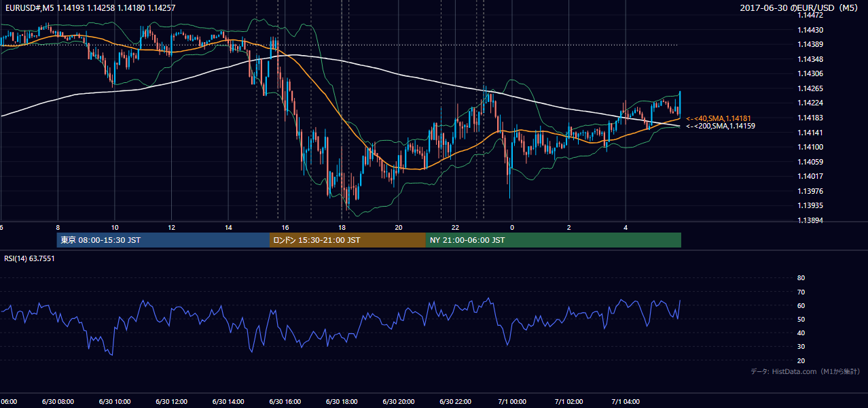Image resolution: width=868 pixels, height=408 pixels.
Task: Click the 6/30 18:00 time label
Action: tap(342, 402)
